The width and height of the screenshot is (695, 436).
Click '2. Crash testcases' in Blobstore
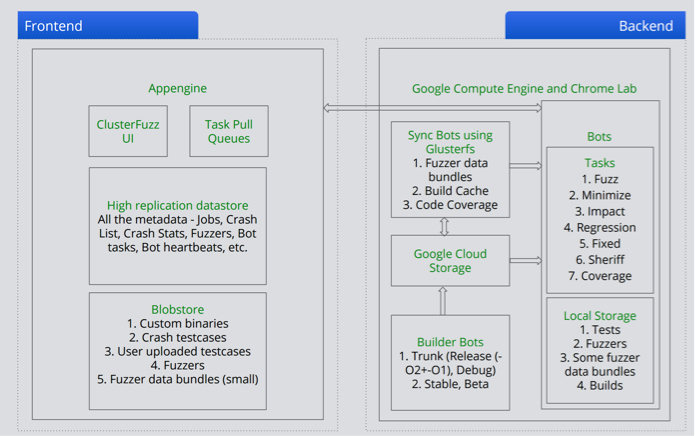click(x=178, y=337)
